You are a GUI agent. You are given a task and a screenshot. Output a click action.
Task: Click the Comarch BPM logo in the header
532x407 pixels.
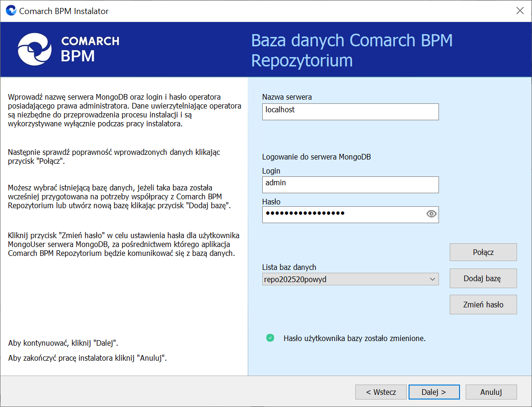click(x=69, y=49)
